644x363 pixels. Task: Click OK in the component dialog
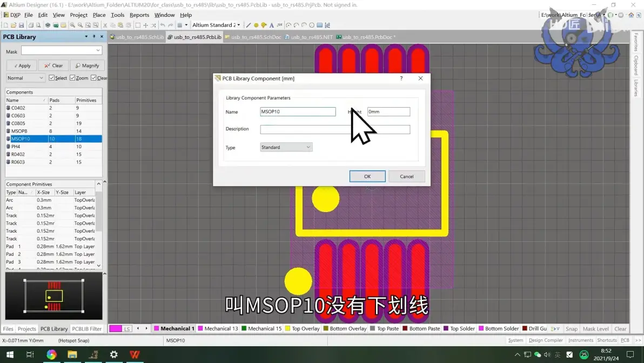[367, 176]
